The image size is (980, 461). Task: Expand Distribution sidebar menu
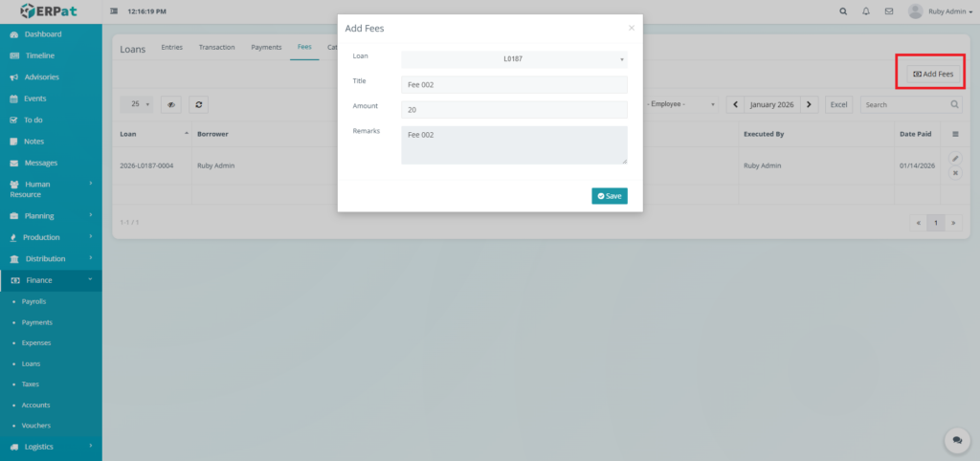point(51,258)
